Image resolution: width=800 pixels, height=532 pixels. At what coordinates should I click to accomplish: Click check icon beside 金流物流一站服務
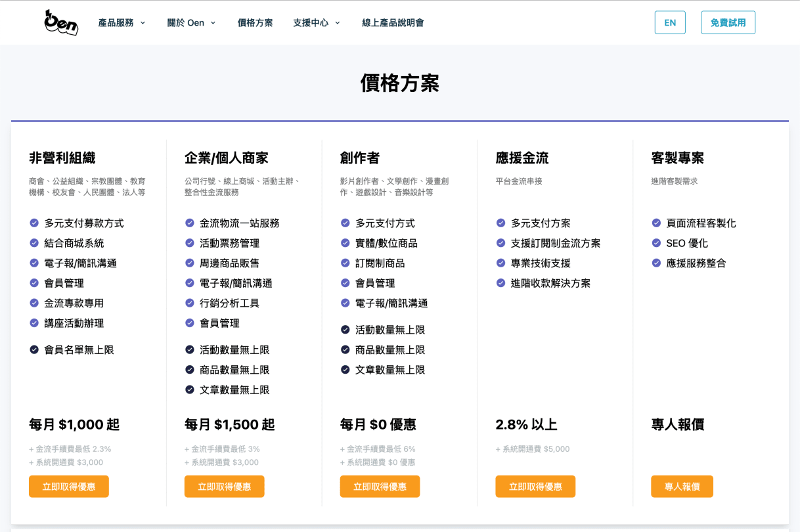pos(190,223)
